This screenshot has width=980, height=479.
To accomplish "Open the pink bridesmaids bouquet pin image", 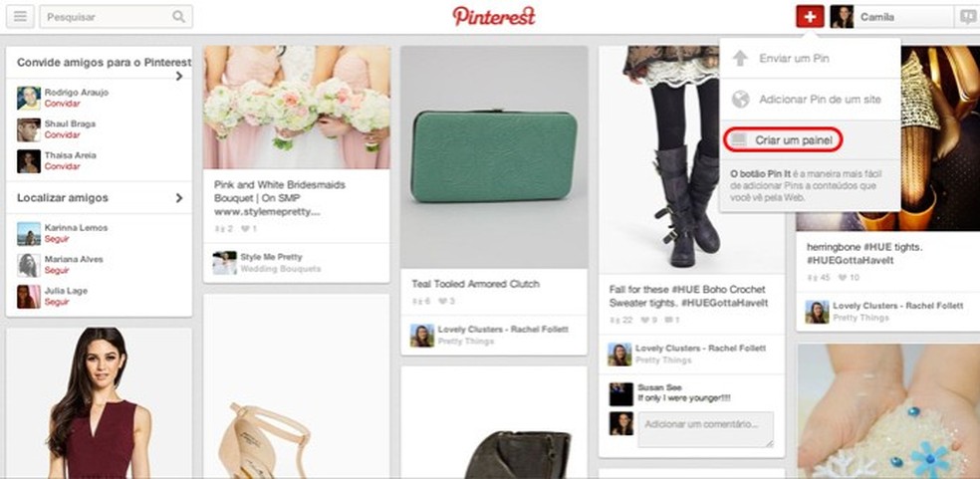I will pos(296,107).
